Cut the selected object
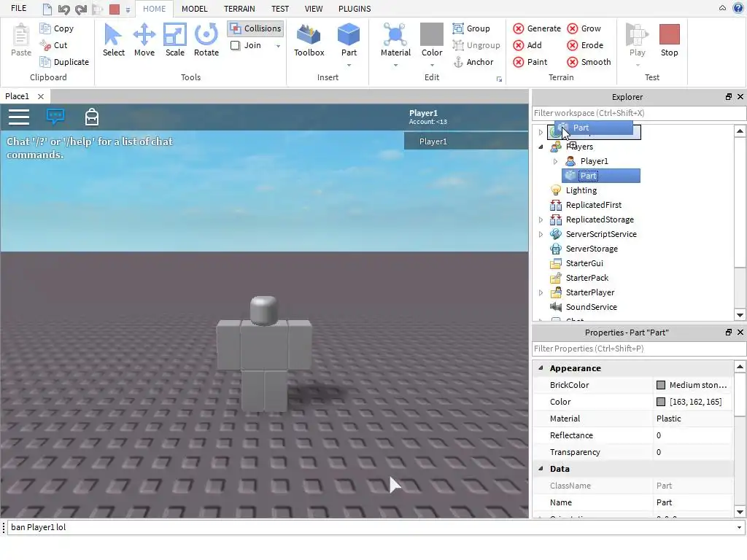The image size is (747, 560). pos(54,45)
